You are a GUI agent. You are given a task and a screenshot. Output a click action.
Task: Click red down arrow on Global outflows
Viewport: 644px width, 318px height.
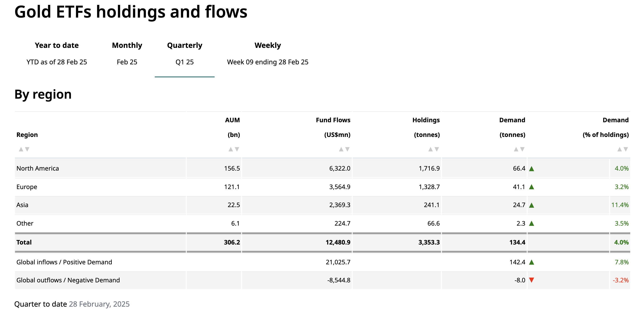(x=532, y=280)
